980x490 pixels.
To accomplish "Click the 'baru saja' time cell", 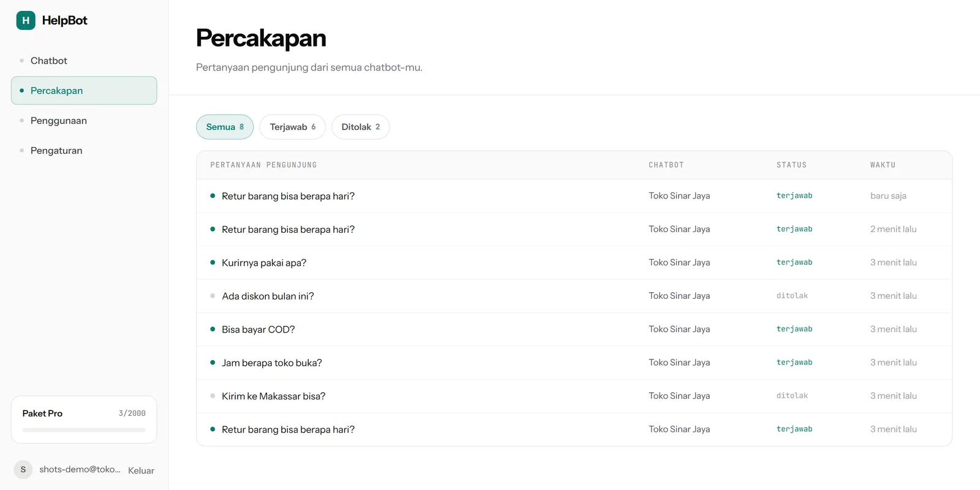I will pos(888,196).
